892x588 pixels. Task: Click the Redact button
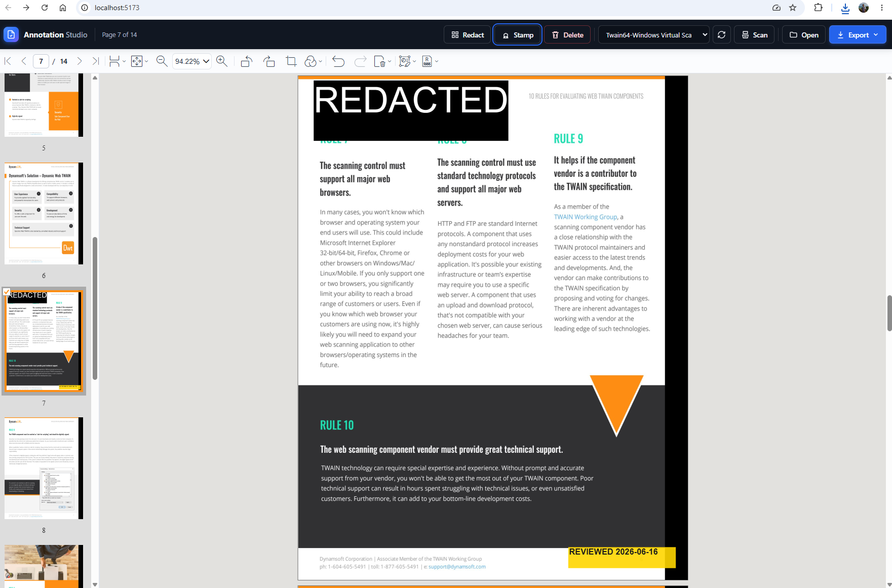click(468, 35)
